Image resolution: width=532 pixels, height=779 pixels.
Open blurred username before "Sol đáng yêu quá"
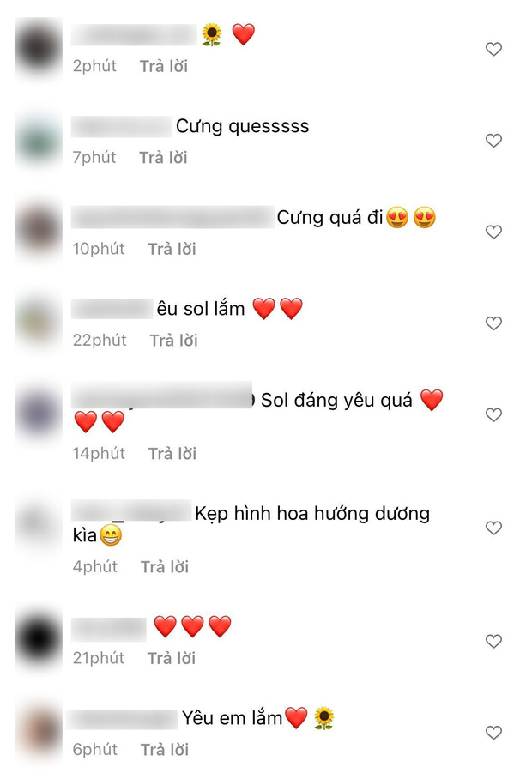(162, 396)
